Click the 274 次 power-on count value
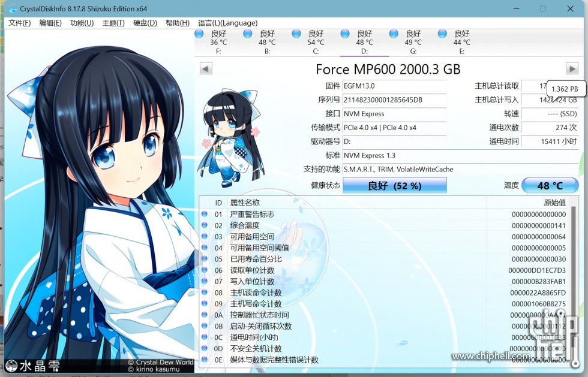Viewport: 588px width, 377px height. point(550,128)
